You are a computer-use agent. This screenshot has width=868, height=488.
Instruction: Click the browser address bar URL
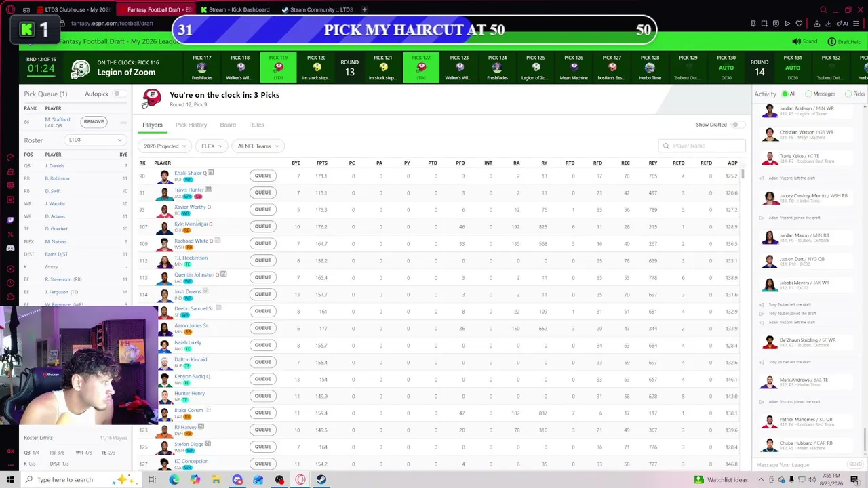click(112, 24)
